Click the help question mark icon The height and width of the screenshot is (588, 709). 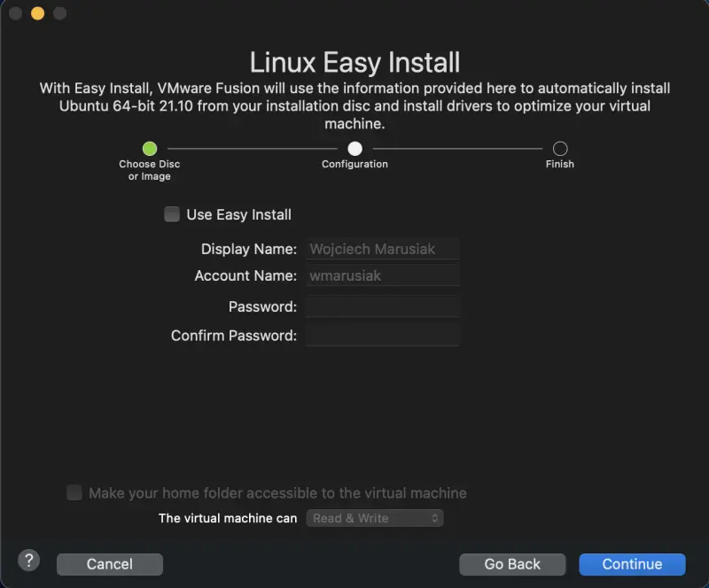27,561
